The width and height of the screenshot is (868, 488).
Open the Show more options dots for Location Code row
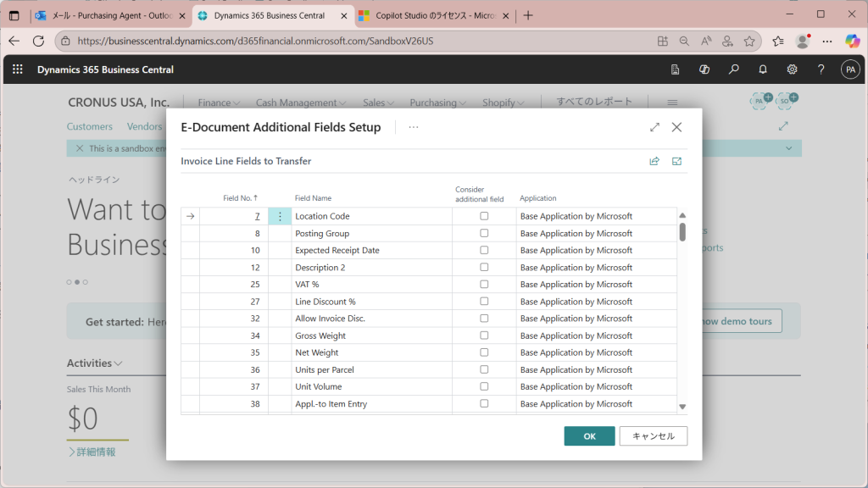[280, 216]
